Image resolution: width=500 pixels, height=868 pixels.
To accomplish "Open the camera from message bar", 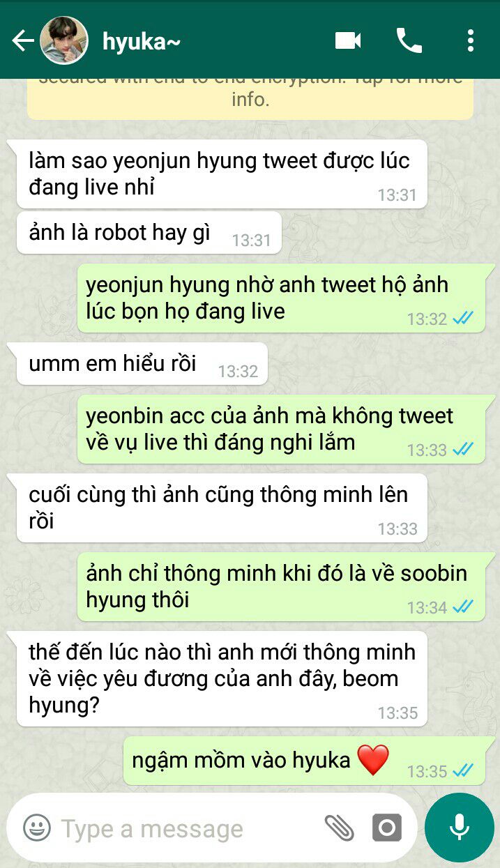I will coord(387,828).
